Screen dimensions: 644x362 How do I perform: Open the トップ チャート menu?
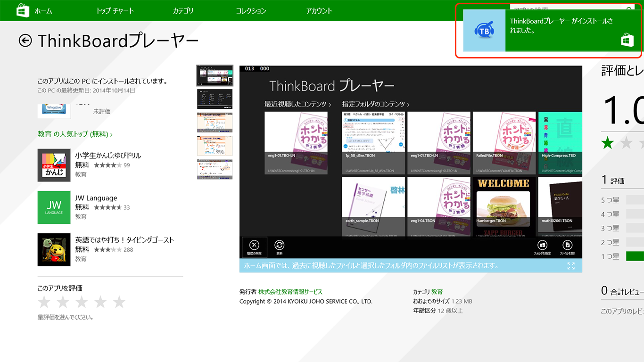click(115, 11)
